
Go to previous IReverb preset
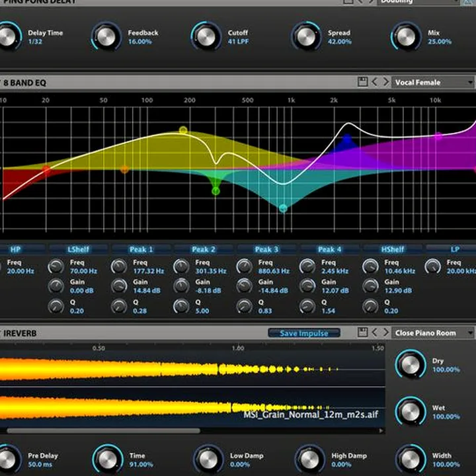[x=375, y=333]
